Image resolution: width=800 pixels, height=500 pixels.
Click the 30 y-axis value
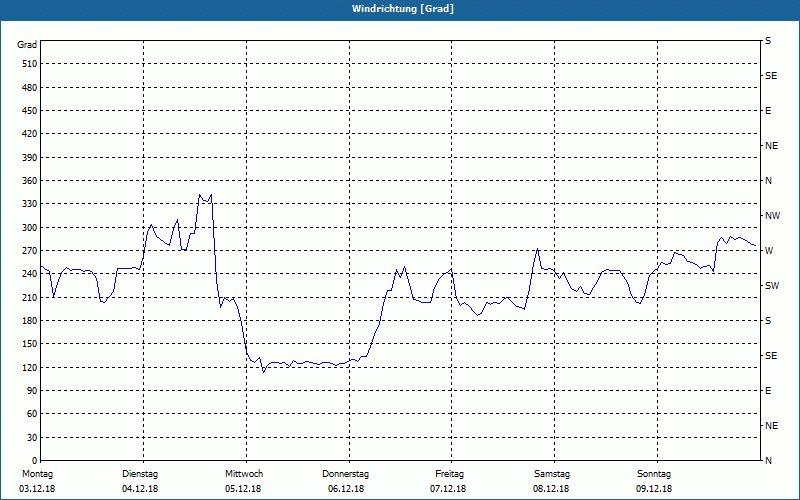(32, 437)
